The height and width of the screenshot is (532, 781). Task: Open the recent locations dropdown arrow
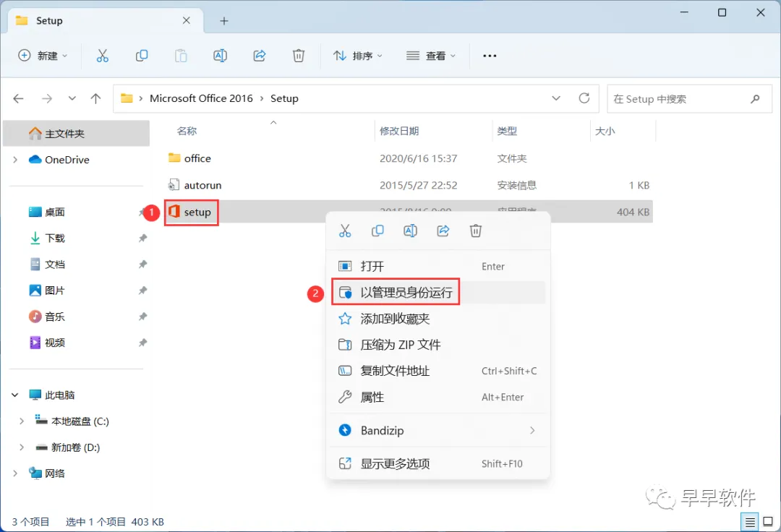(72, 98)
